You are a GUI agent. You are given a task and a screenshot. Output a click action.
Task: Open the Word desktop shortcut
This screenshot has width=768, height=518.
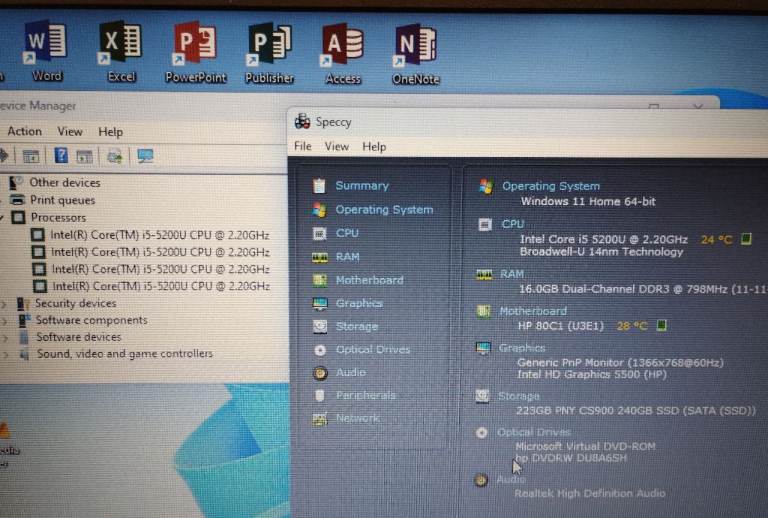click(46, 50)
